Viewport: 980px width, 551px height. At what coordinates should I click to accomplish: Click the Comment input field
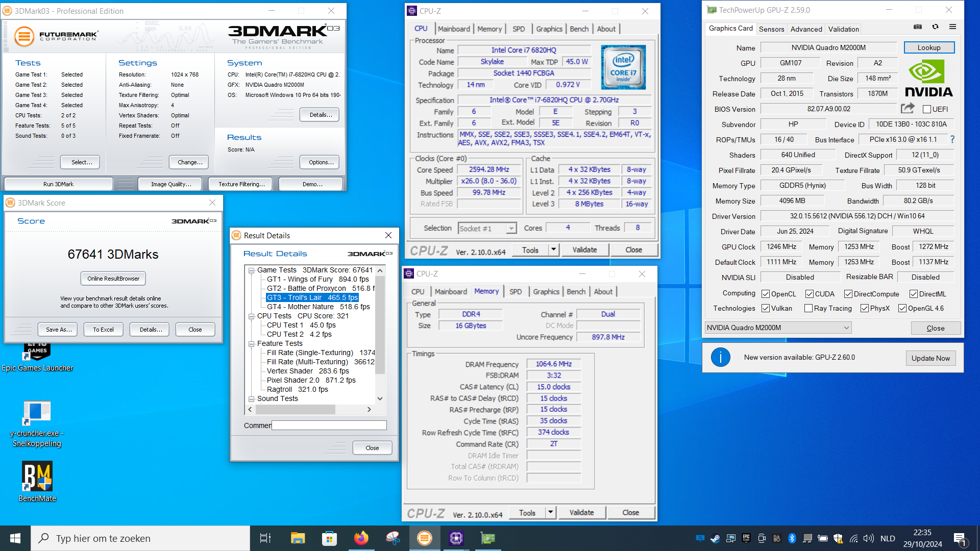click(329, 425)
